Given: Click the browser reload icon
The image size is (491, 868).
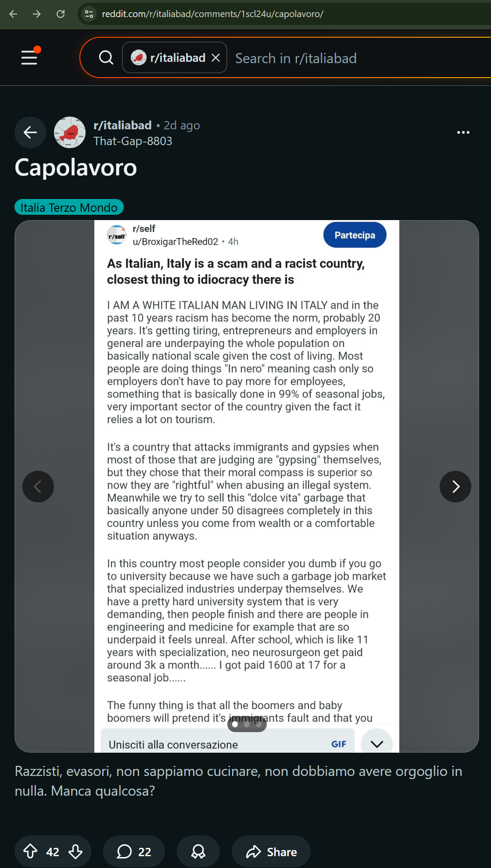Looking at the screenshot, I should coord(61,14).
